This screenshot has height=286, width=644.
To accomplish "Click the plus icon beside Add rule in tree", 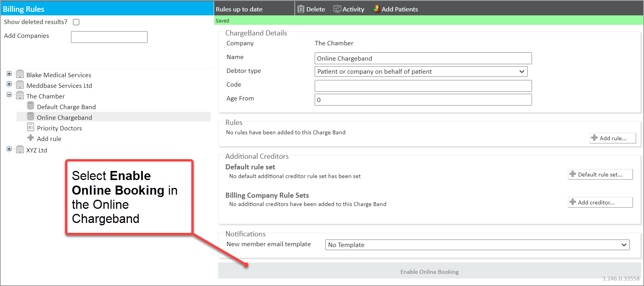I will (30, 138).
